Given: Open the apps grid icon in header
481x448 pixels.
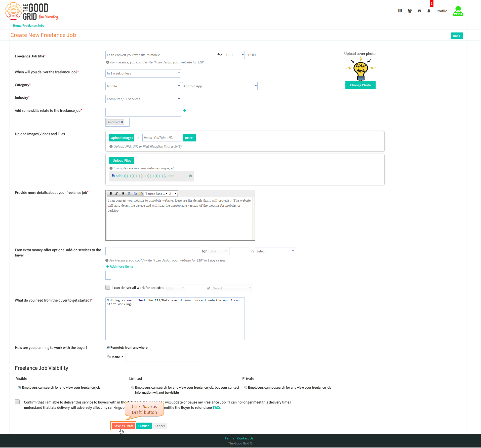Looking at the screenshot, I should coord(400,11).
